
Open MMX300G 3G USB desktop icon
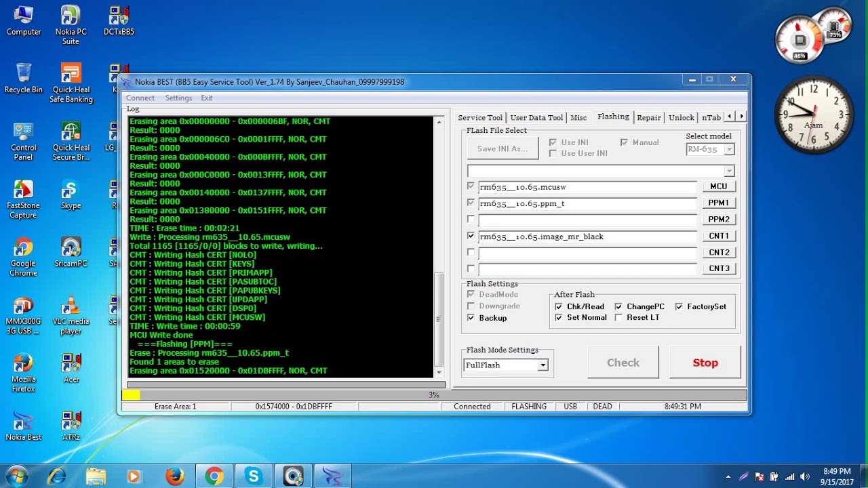23,316
